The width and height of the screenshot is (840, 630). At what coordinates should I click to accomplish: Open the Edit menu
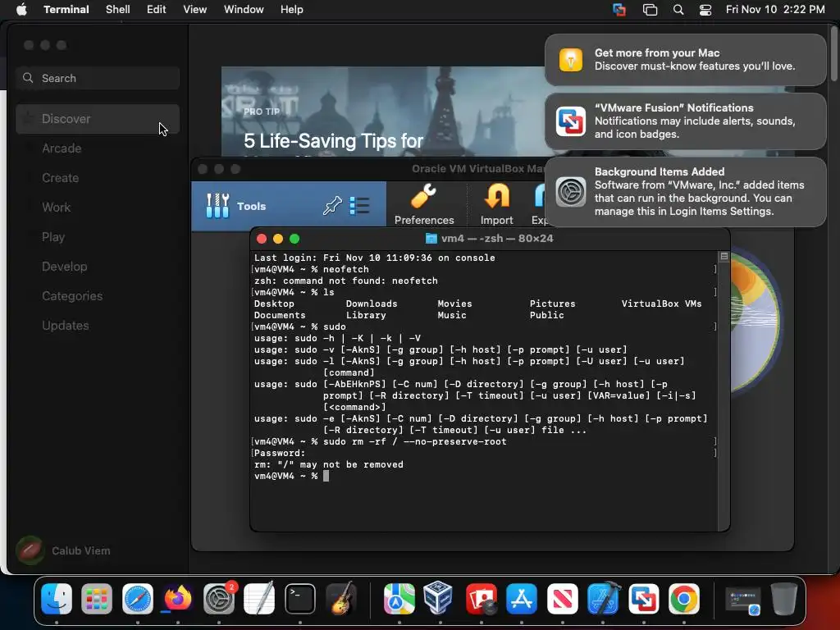pos(157,10)
